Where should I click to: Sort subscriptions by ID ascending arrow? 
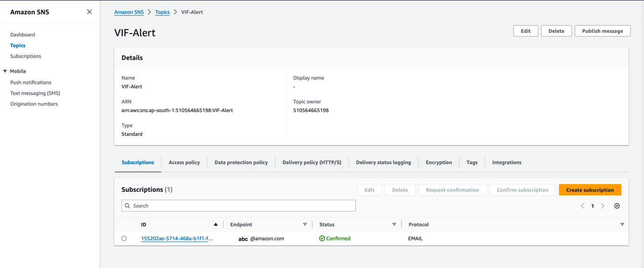216,225
